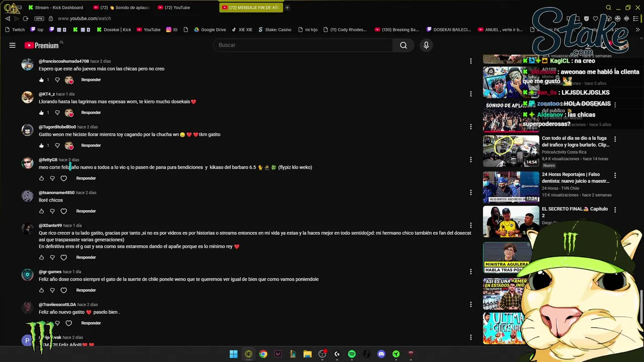
Task: Click the YouTube Premium logo
Action: click(42, 45)
